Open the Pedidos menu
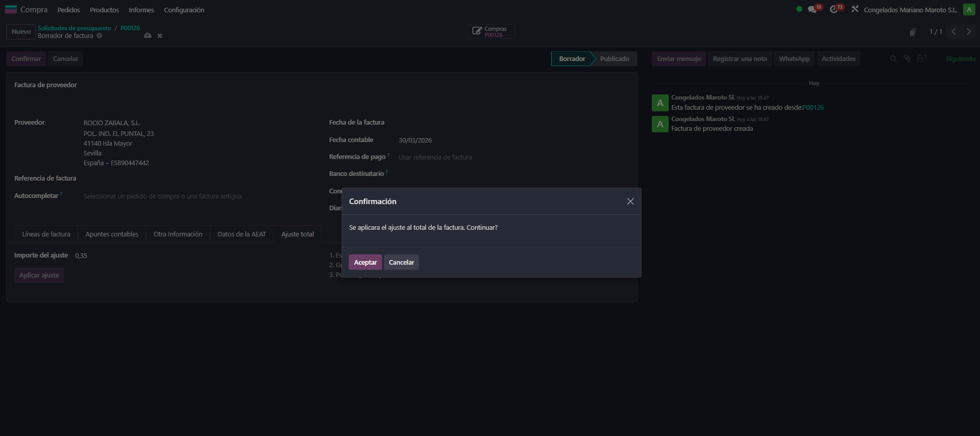This screenshot has width=980, height=436. pyautogui.click(x=69, y=10)
